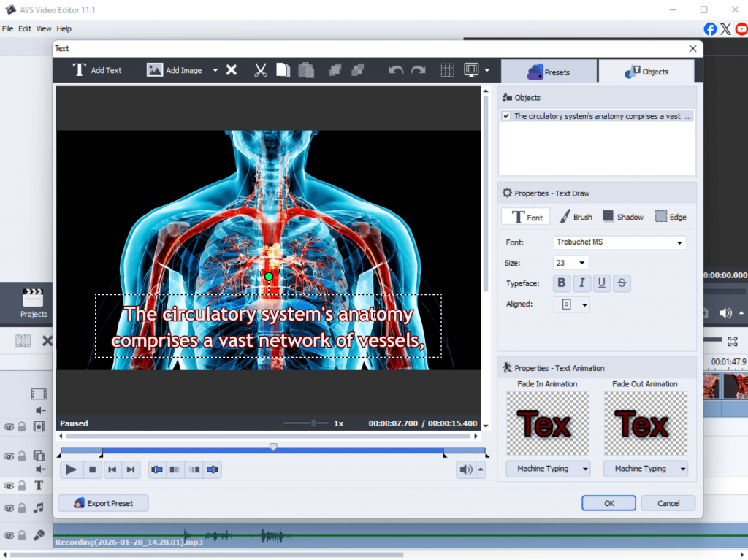Screen dimensions: 748x560
Task: Click the Undo arrow icon
Action: tap(396, 70)
